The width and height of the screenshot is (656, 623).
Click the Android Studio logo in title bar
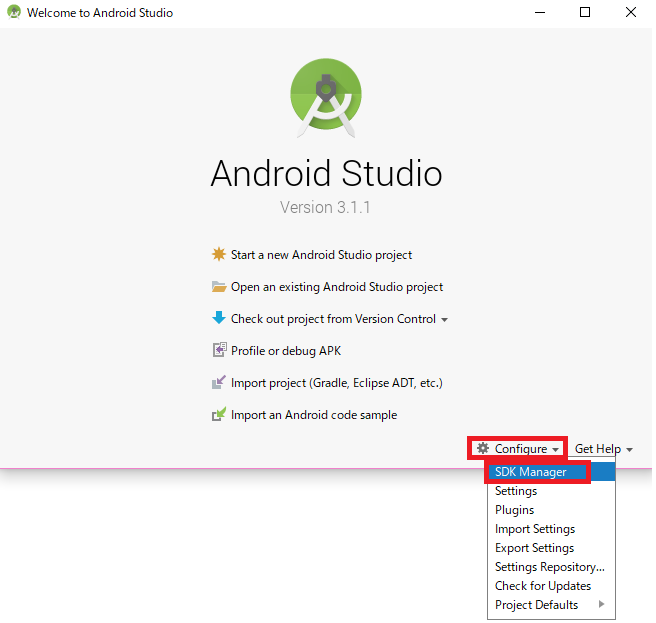coord(14,12)
